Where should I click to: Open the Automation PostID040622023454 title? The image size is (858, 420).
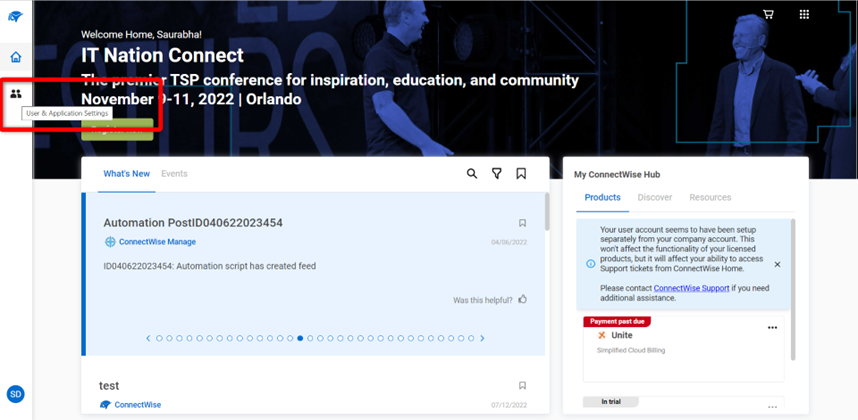point(193,223)
